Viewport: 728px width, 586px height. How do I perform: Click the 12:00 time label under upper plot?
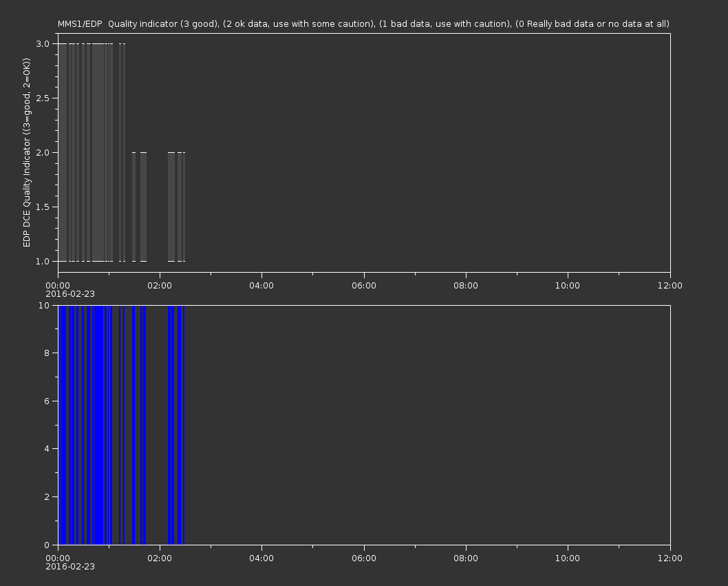click(670, 285)
